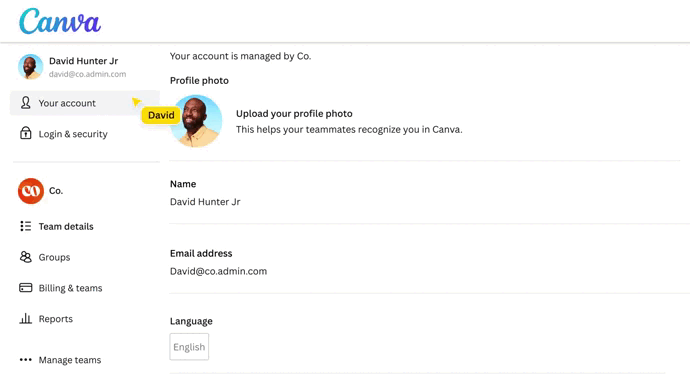This screenshot has height=388, width=690.
Task: Open Login & security settings
Action: (x=73, y=134)
